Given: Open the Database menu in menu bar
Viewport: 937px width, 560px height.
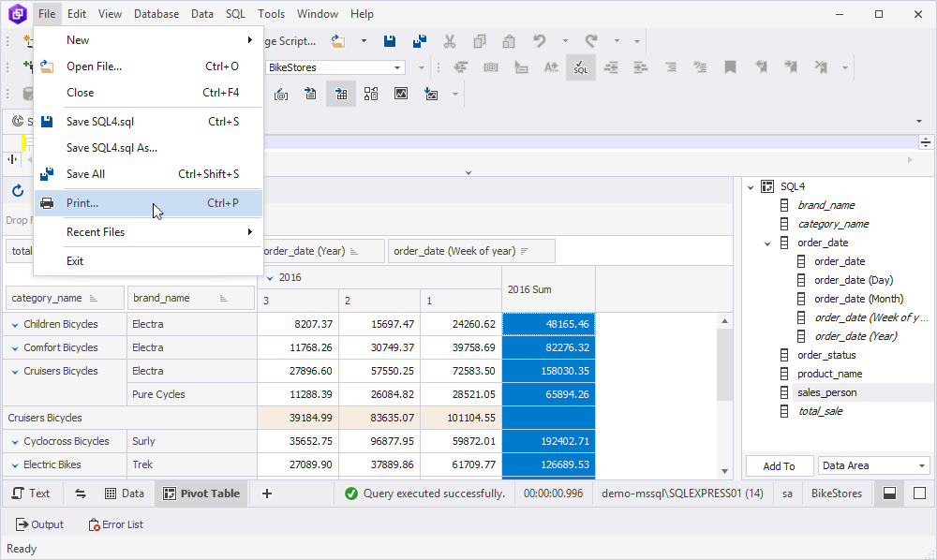Looking at the screenshot, I should (x=156, y=14).
